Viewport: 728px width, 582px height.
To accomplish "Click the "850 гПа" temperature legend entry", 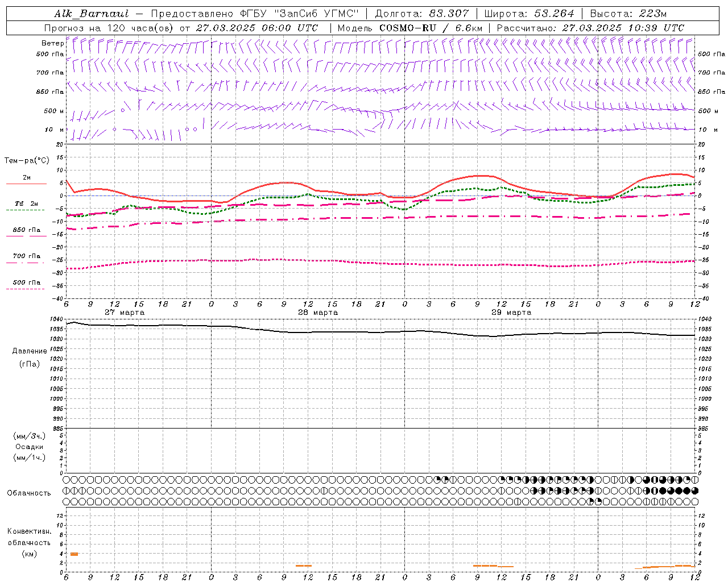I will [27, 230].
